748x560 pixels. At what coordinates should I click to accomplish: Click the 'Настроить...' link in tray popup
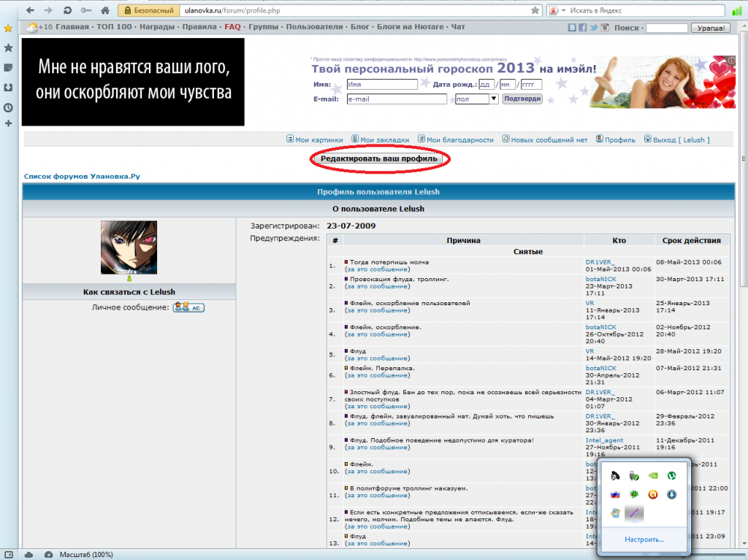click(x=644, y=540)
